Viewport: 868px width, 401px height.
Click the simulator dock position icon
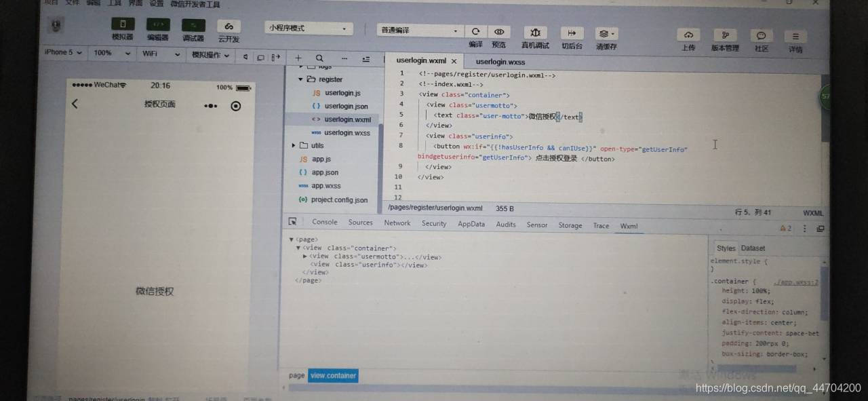tap(275, 58)
